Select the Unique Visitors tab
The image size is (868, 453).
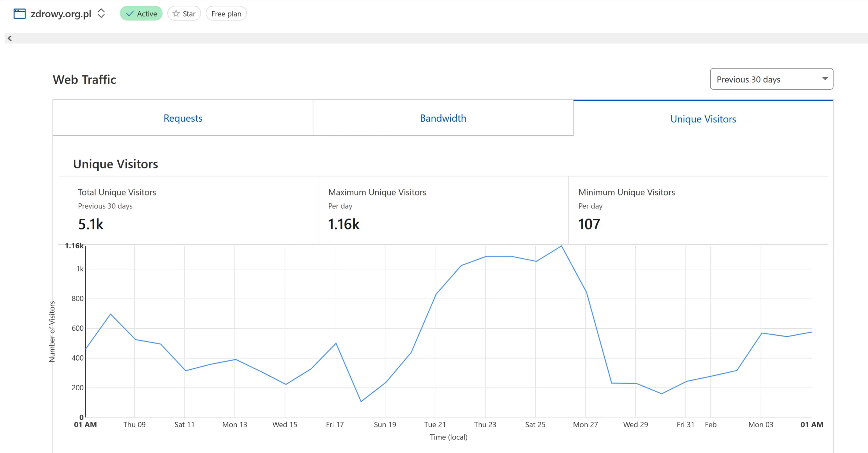(x=703, y=119)
